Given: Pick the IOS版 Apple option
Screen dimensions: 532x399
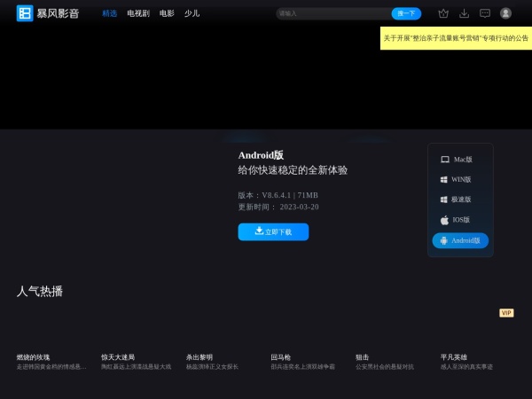Looking at the screenshot, I should pyautogui.click(x=460, y=220).
